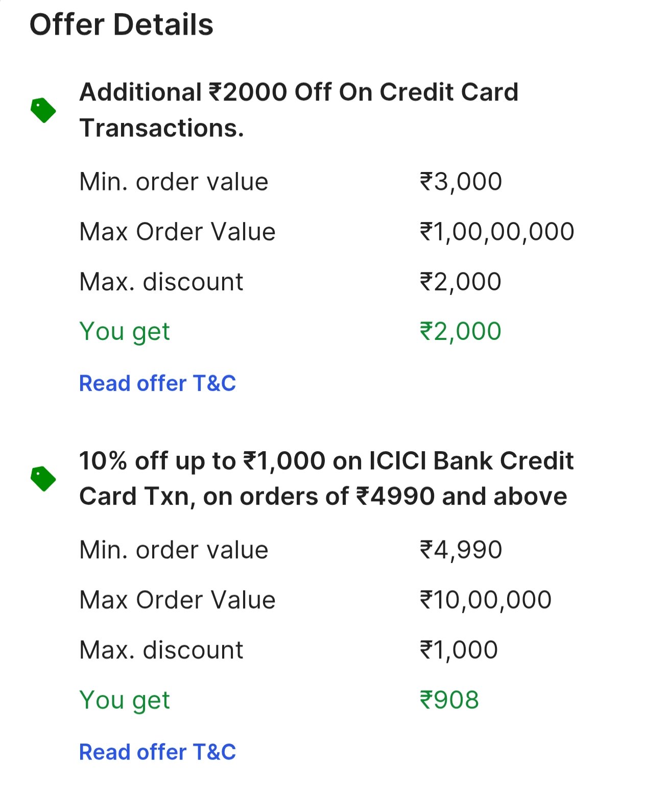Click the green tag icon beside ₹2000 credit card offer
Viewport: 645px width, 812px height.
click(43, 110)
